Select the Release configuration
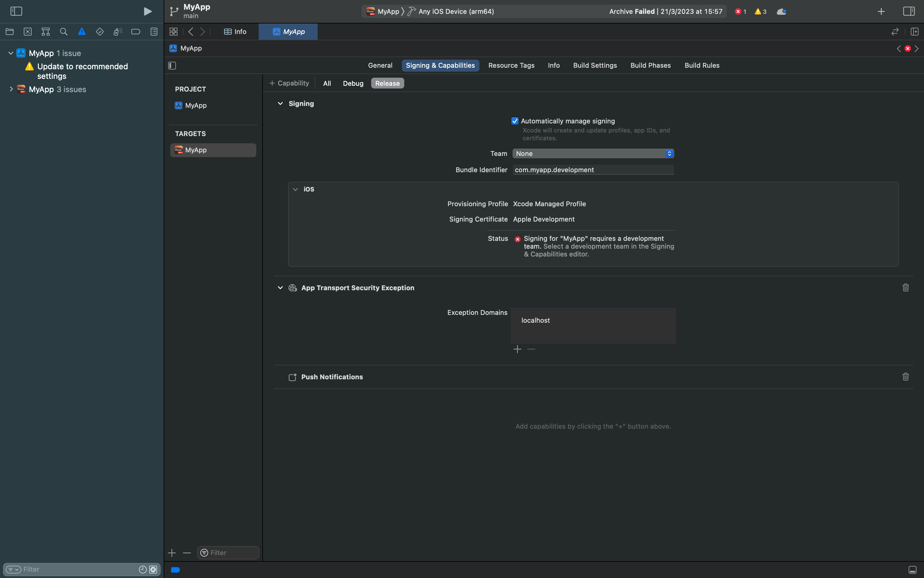The height and width of the screenshot is (578, 924). [387, 83]
